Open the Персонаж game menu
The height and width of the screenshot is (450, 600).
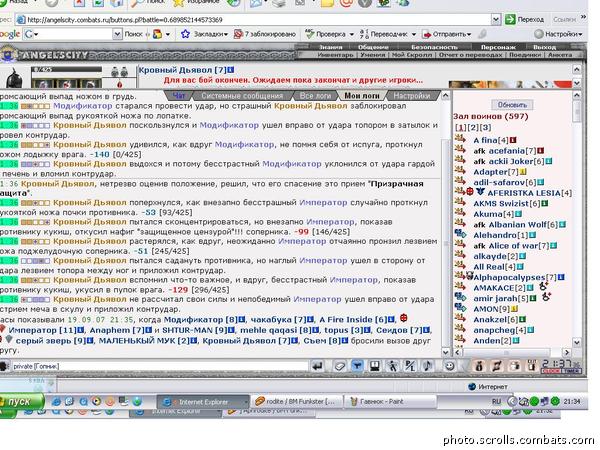click(x=498, y=47)
